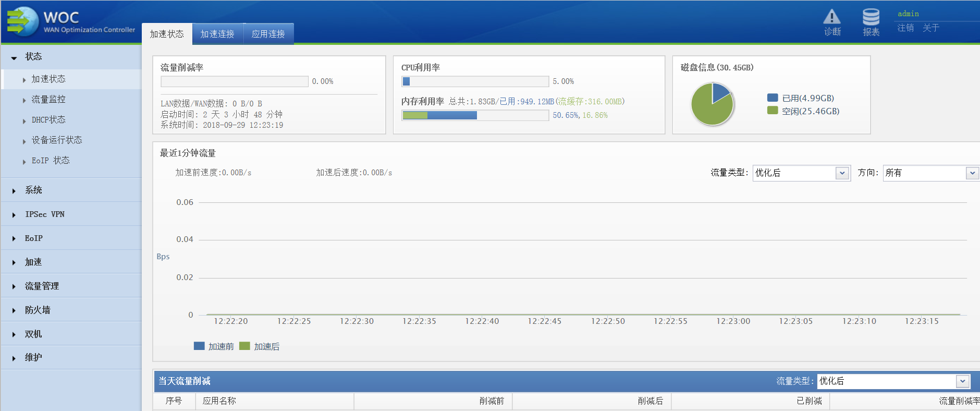Expand the 防火墙 sidebar section
Image resolution: width=980 pixels, height=411 pixels.
(x=38, y=310)
